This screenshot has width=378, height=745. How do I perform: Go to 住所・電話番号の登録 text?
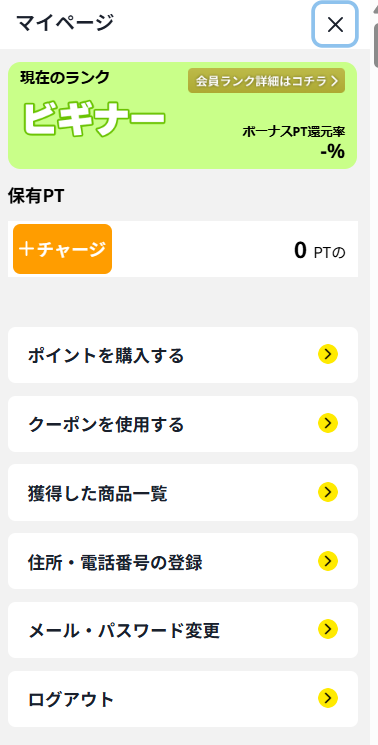pyautogui.click(x=115, y=563)
